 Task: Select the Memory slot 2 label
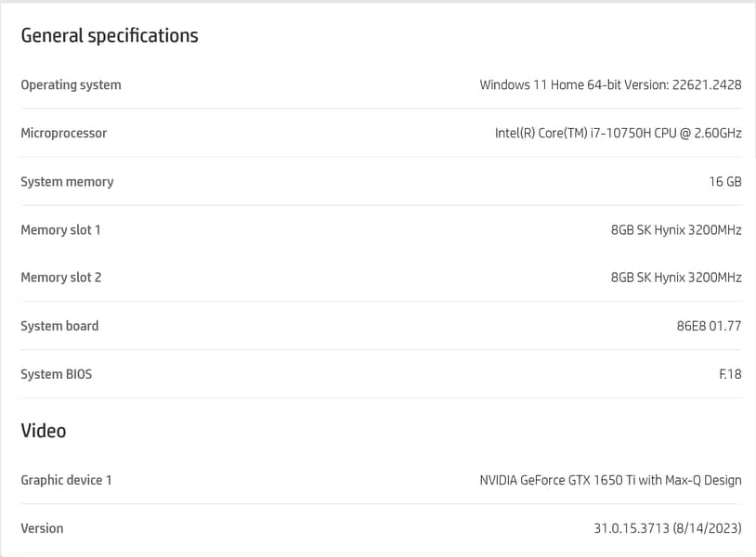click(x=60, y=278)
